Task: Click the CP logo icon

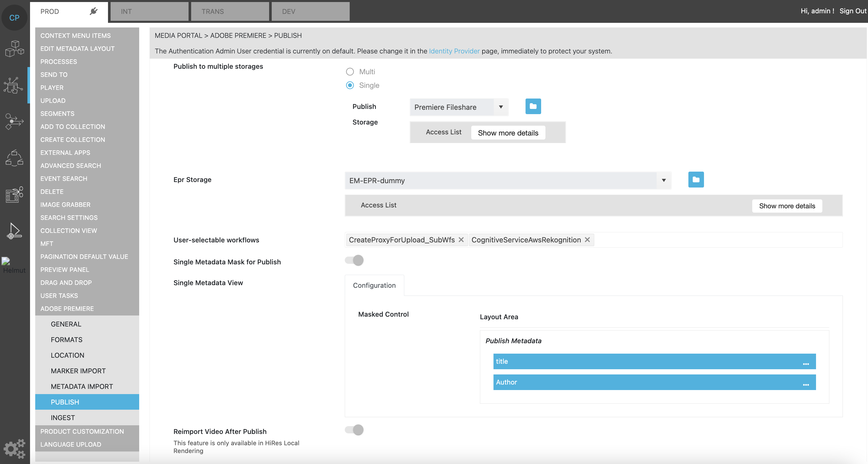Action: (x=14, y=18)
